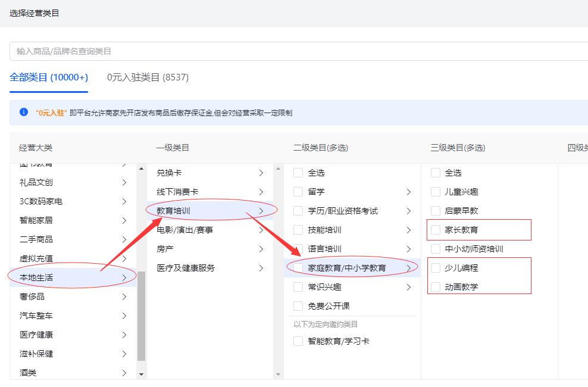Click the blue info icon in the notice banner
The width and height of the screenshot is (588, 387).
[24, 112]
